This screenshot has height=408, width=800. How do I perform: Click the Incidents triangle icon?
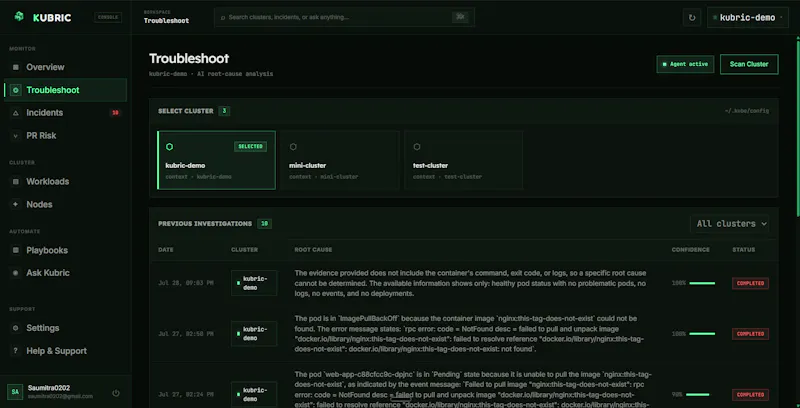pyautogui.click(x=16, y=113)
